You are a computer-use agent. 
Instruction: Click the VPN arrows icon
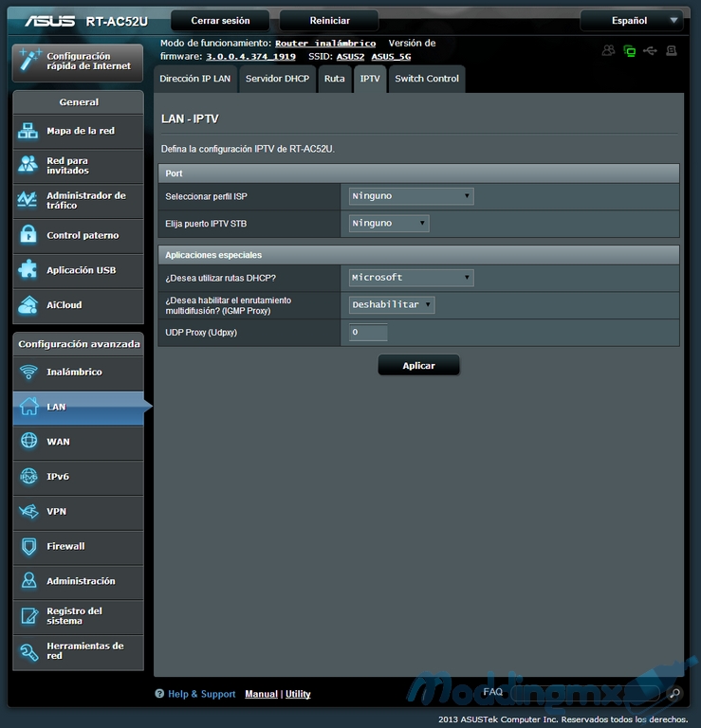pos(28,511)
